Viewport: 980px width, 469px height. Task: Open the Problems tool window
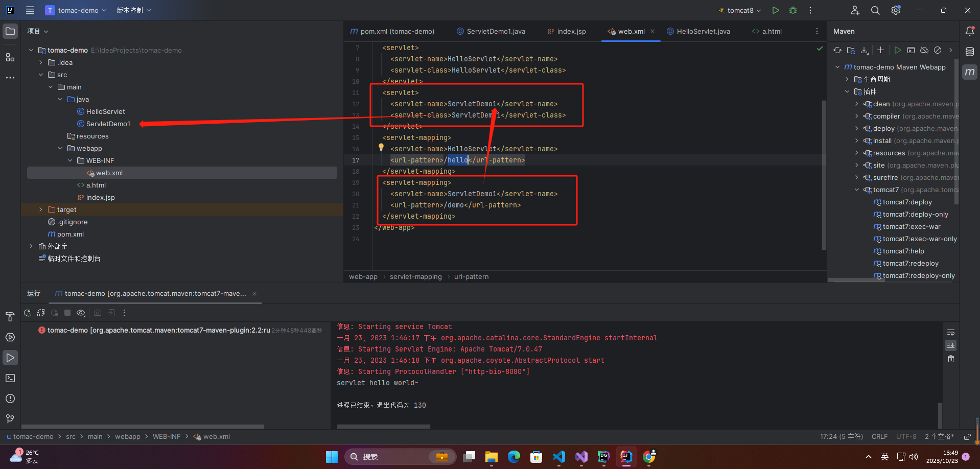click(x=10, y=398)
